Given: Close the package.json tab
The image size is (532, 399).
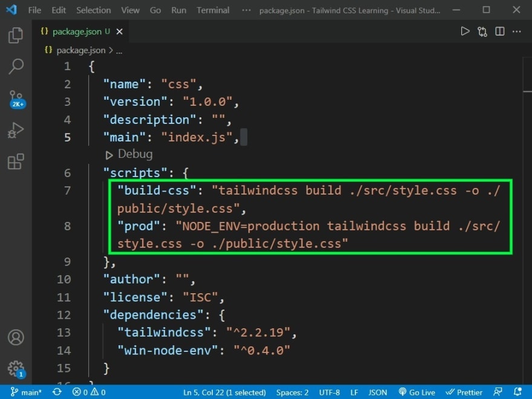Looking at the screenshot, I should (x=120, y=31).
